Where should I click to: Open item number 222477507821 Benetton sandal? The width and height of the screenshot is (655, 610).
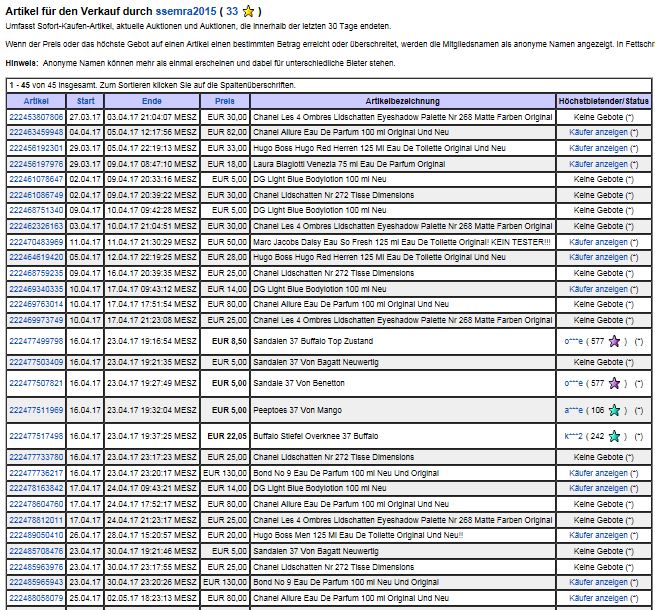click(36, 383)
